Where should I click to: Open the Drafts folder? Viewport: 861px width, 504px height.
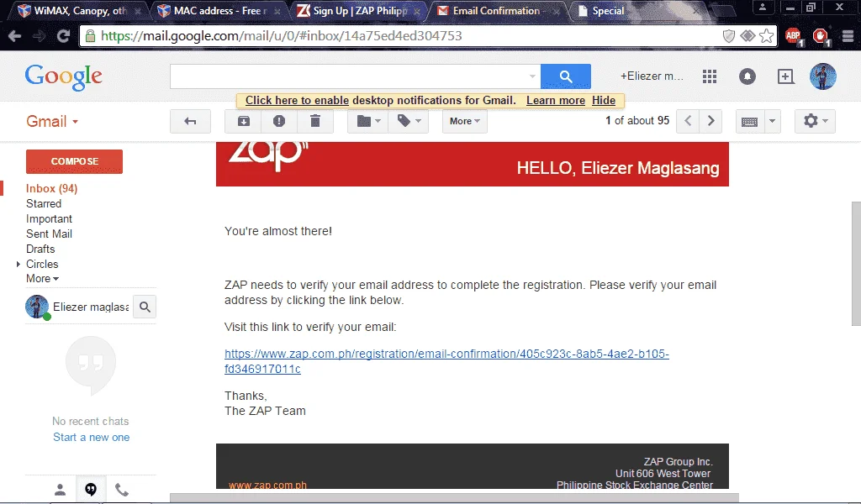pos(40,249)
